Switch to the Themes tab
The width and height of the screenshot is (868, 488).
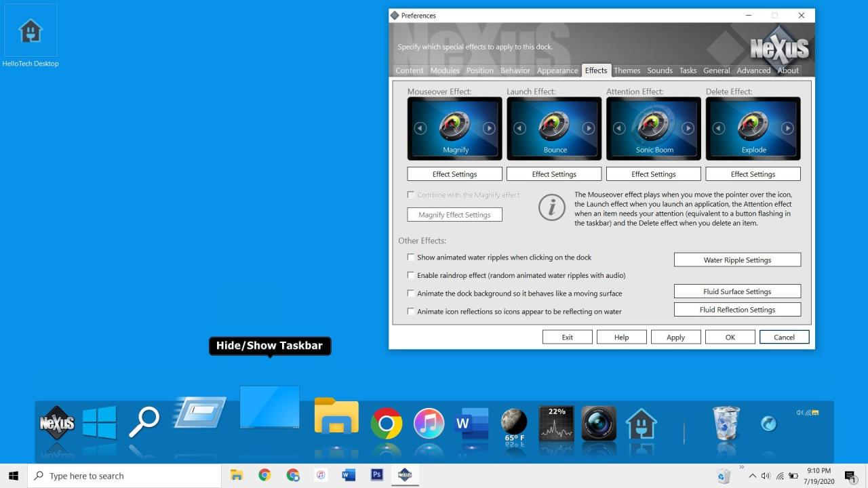point(627,70)
